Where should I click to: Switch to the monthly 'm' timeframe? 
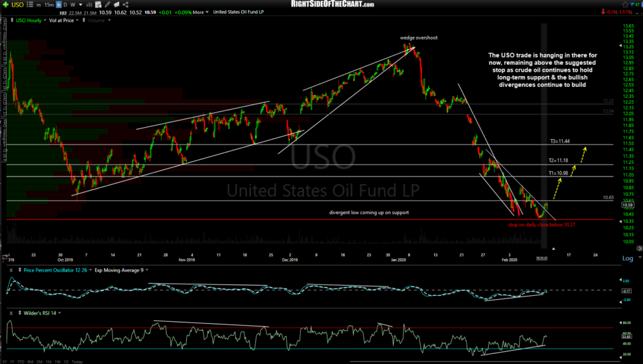[39, 5]
